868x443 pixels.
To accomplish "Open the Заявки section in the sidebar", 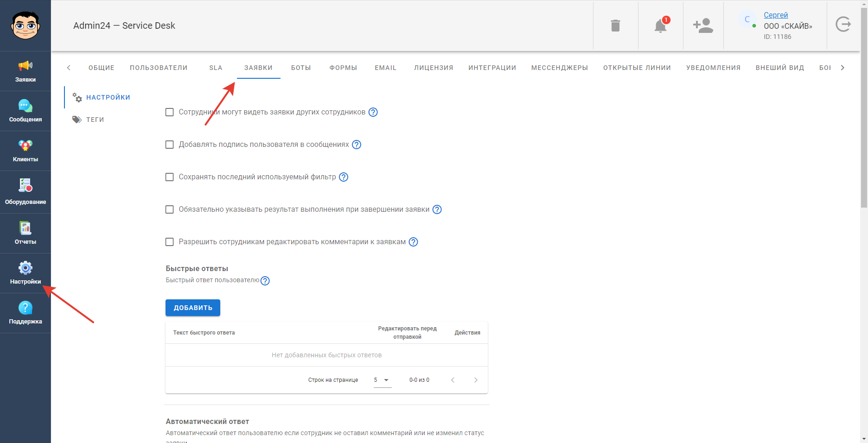I will 26,71.
